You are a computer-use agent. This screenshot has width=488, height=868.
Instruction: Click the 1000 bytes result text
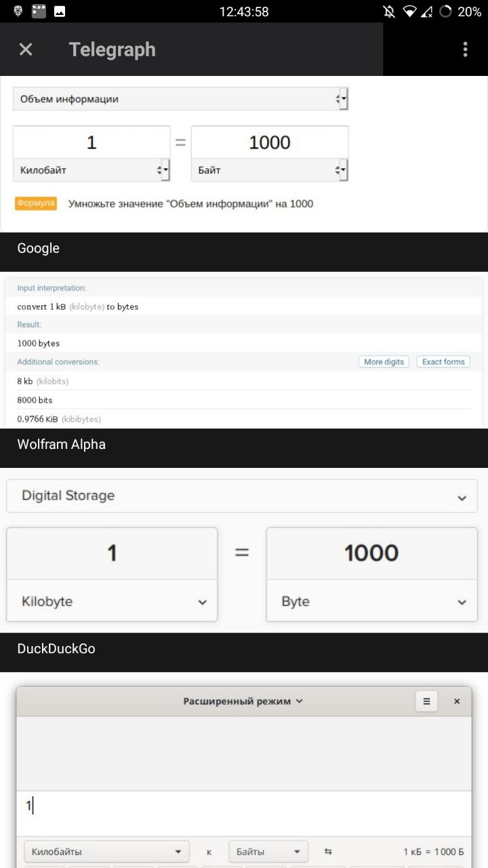[x=38, y=343]
